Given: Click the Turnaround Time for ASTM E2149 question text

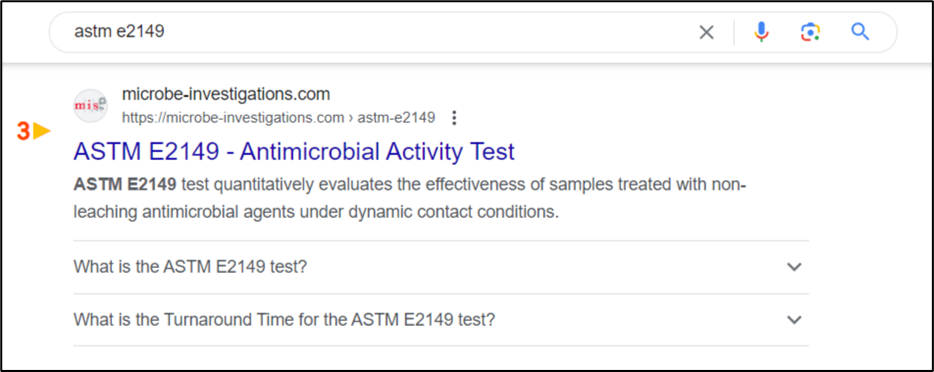Looking at the screenshot, I should [x=284, y=320].
